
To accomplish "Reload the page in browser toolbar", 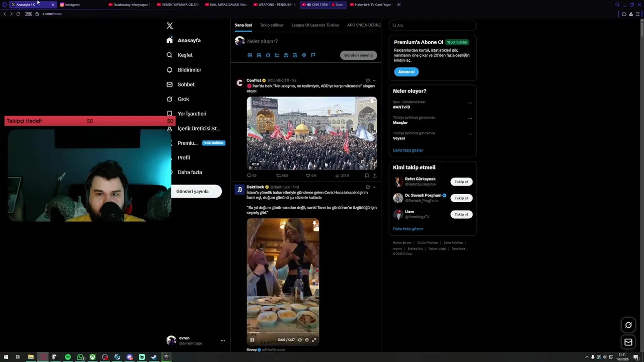I will 18,14.
